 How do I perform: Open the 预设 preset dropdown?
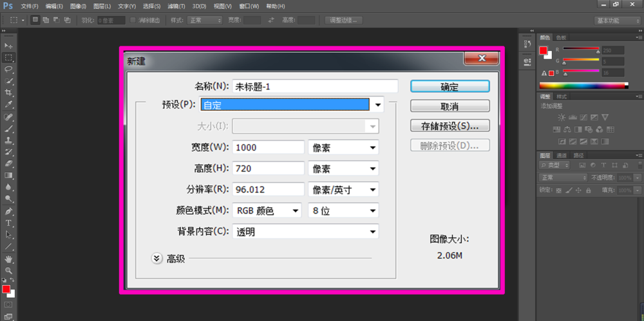point(378,104)
